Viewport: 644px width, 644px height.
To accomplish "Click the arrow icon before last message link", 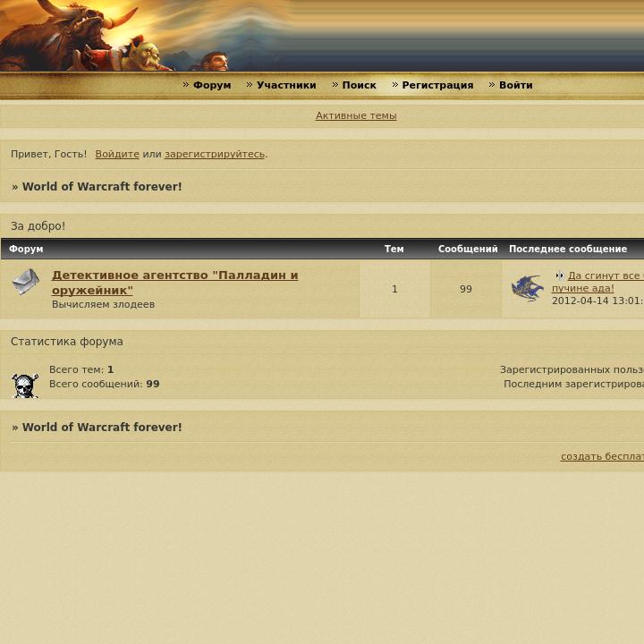I will pos(560,275).
